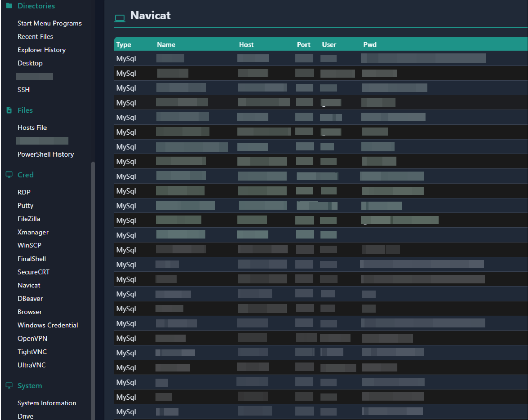
Task: Click the System section monitor icon
Action: [9, 385]
